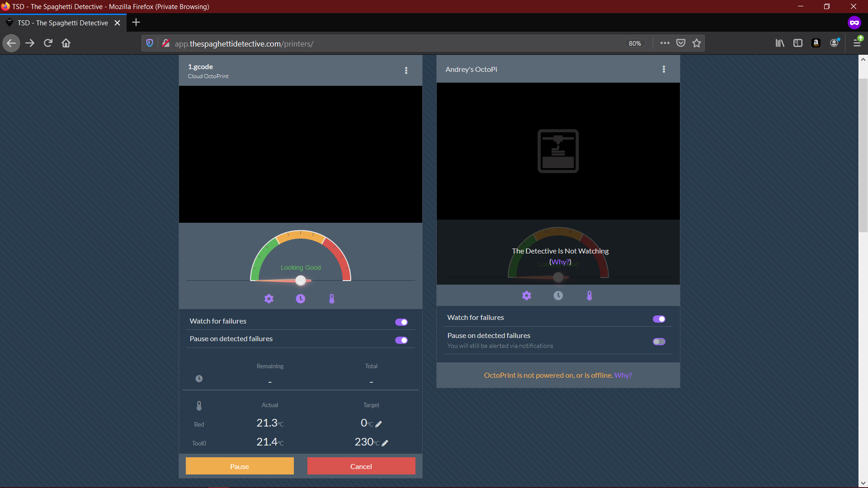Click clock icon under 1.gcode gauge
Image resolution: width=868 pixels, height=488 pixels.
[x=301, y=299]
